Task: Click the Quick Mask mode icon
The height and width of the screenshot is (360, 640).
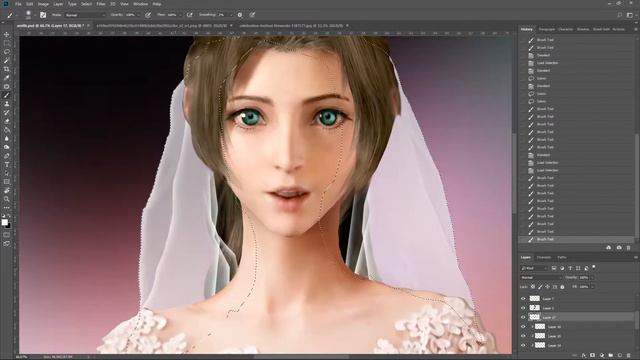Action: pos(7,235)
